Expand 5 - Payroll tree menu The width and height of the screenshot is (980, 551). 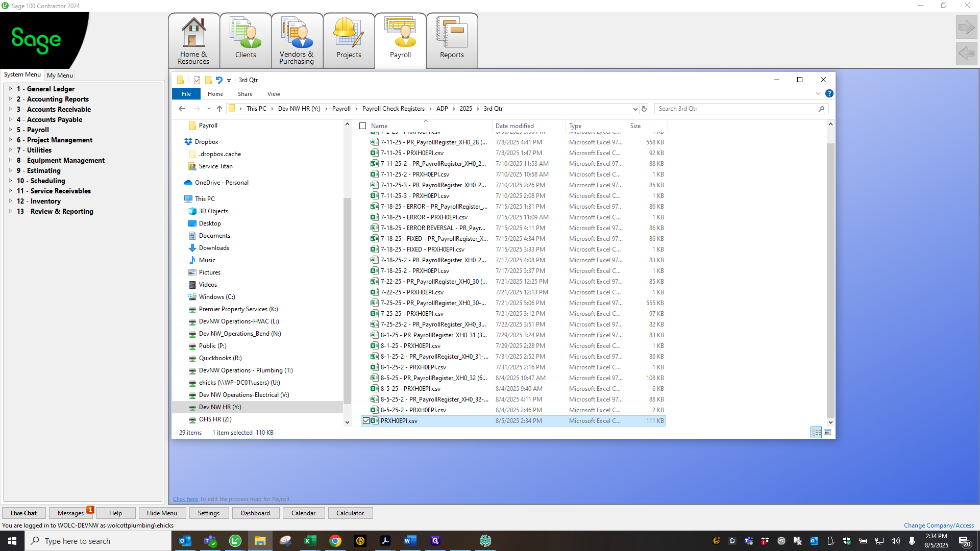point(10,130)
